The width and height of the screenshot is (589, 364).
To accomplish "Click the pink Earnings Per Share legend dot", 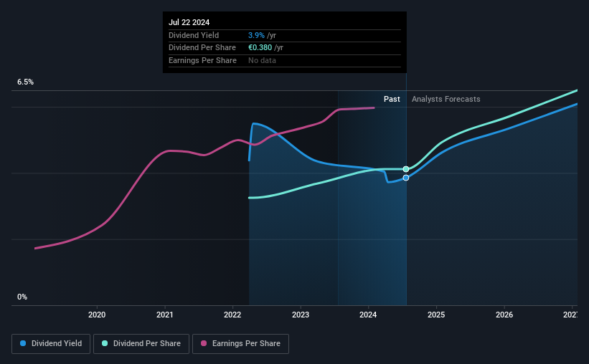I will pyautogui.click(x=204, y=343).
